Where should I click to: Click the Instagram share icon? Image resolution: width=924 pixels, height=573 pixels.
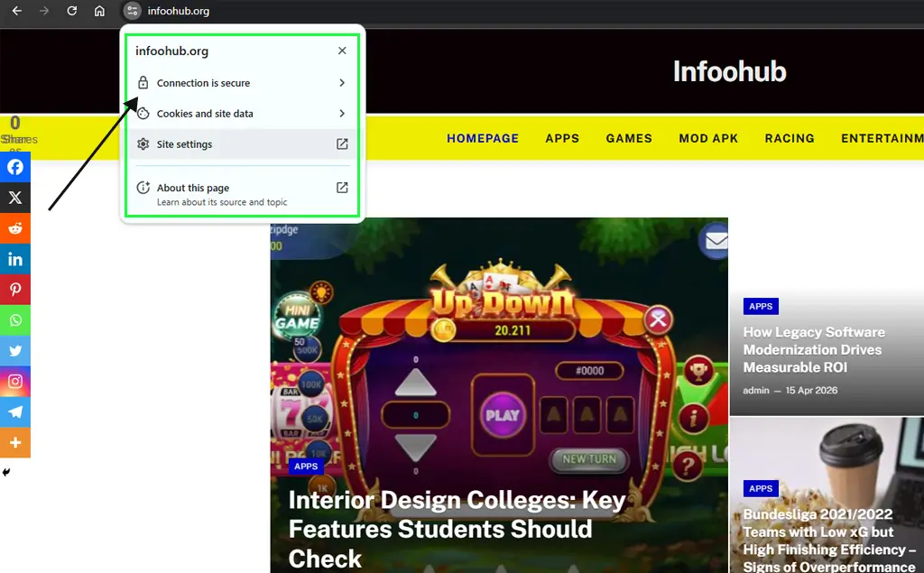(x=15, y=382)
